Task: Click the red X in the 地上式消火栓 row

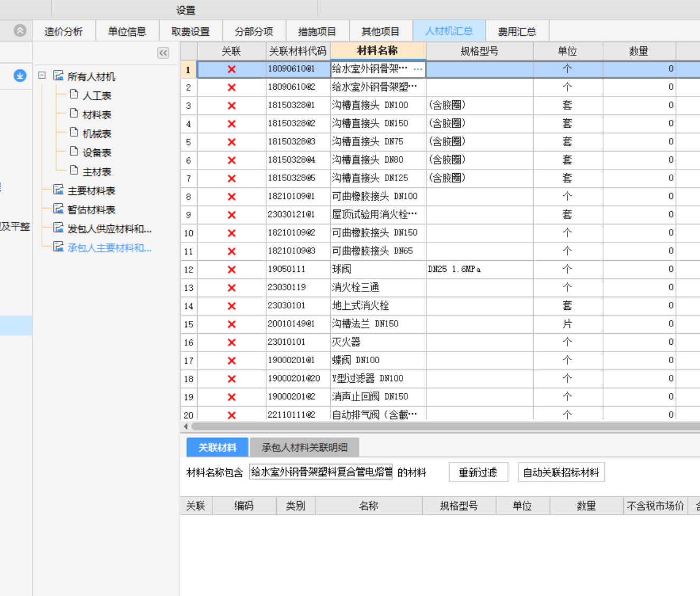Action: (231, 306)
